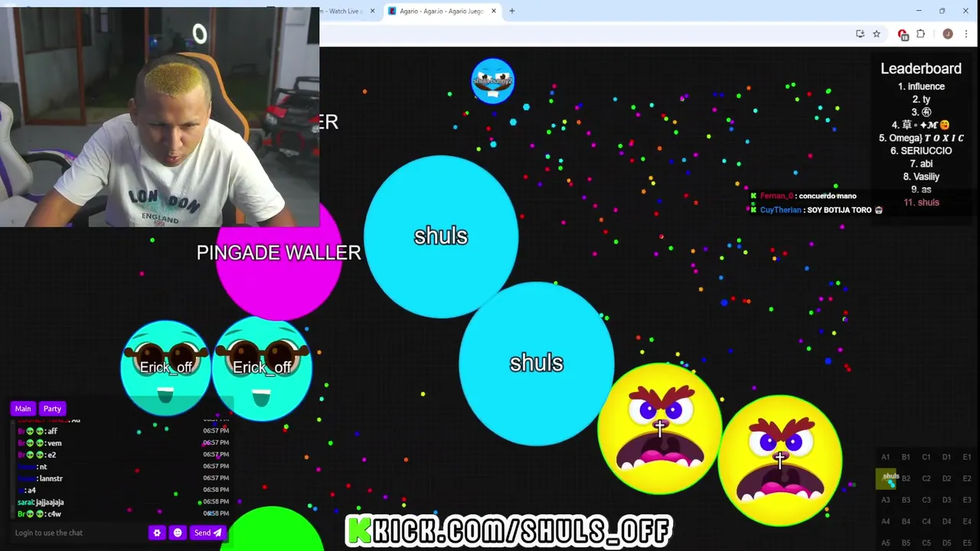This screenshot has width=980, height=551.
Task: Click the install app icon in address bar
Action: [x=860, y=34]
